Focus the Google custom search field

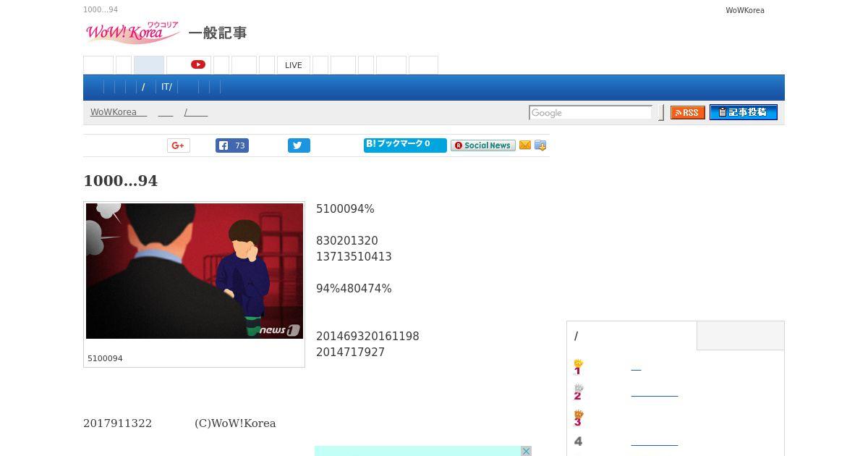point(590,113)
